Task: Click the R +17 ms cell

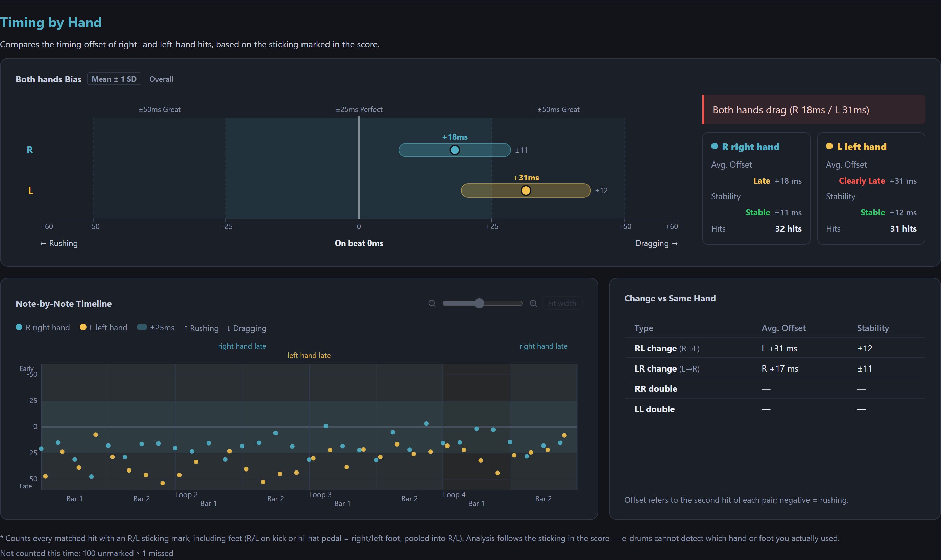Action: point(780,369)
